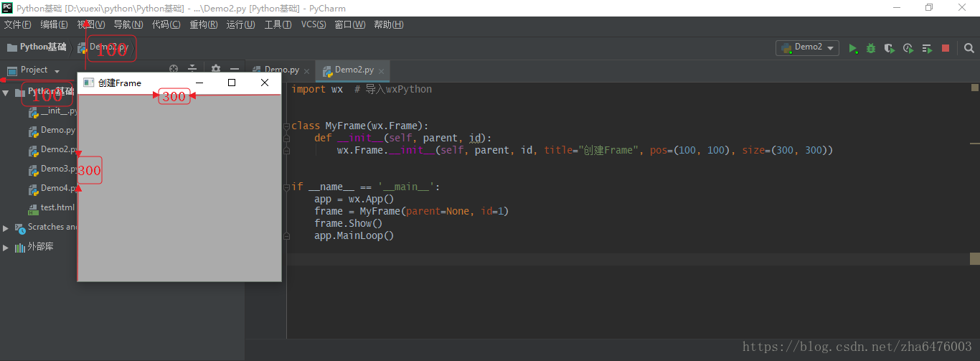Open the 工具(T) menu
The image size is (980, 361).
click(278, 25)
